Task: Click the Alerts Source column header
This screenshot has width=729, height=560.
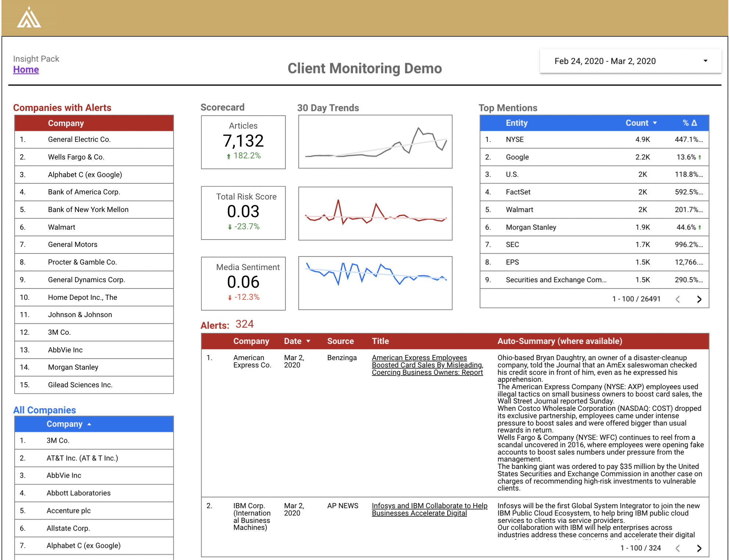Action: (340, 341)
